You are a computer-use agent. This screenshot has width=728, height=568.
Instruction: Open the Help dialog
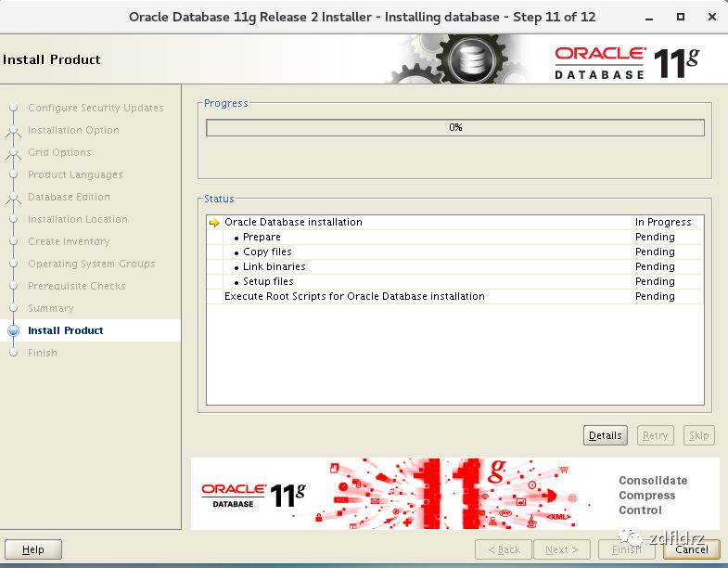[33, 549]
